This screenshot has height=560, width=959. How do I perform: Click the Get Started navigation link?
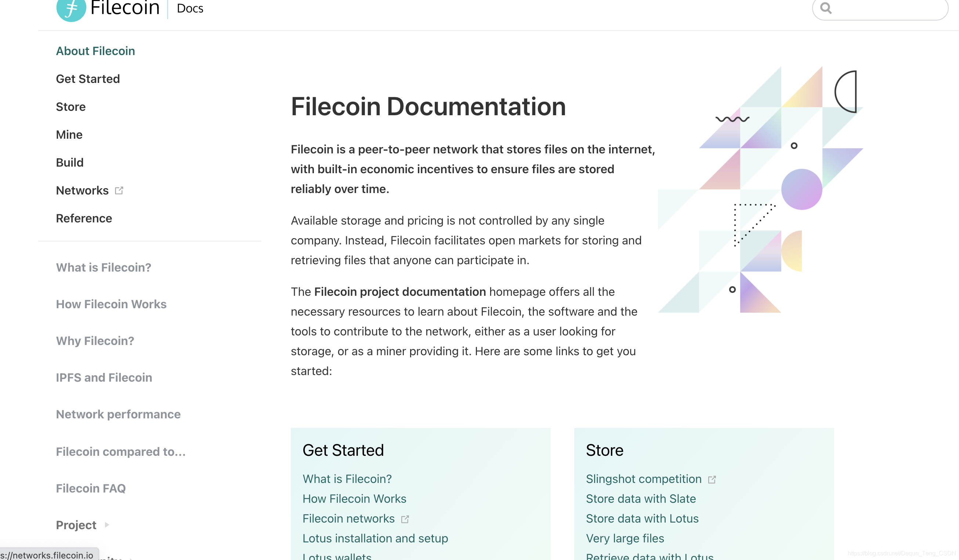(87, 79)
